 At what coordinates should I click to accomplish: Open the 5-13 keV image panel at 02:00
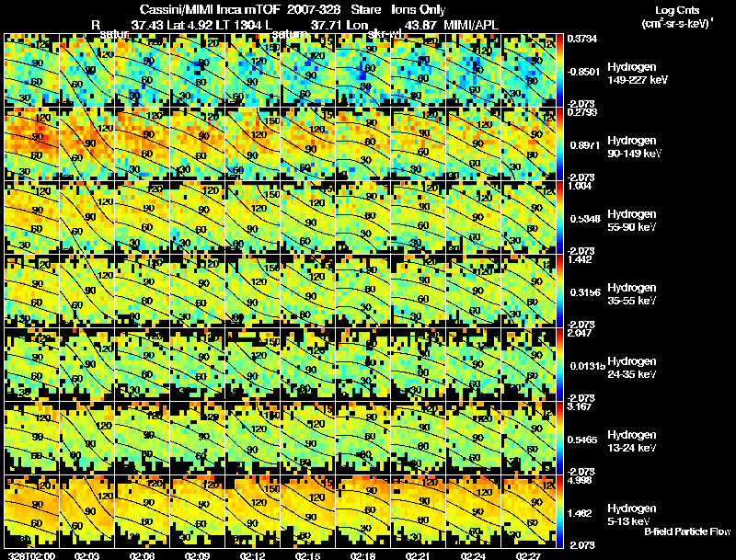(32, 512)
